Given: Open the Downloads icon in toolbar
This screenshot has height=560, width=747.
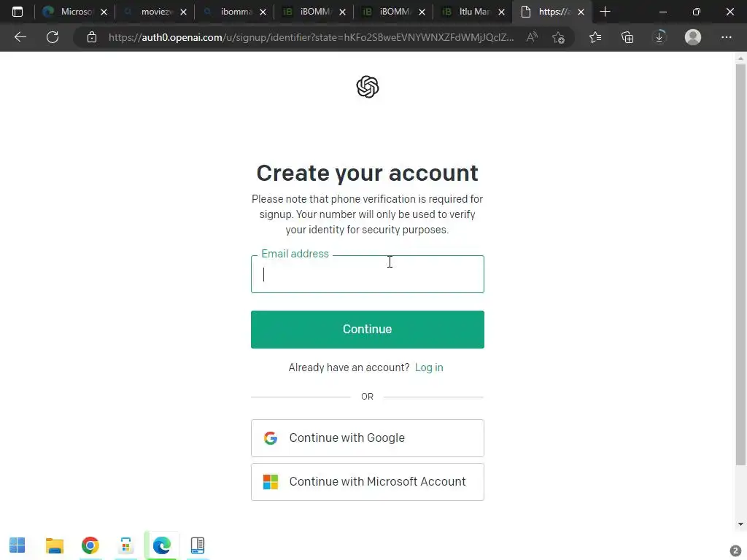Looking at the screenshot, I should coord(659,37).
